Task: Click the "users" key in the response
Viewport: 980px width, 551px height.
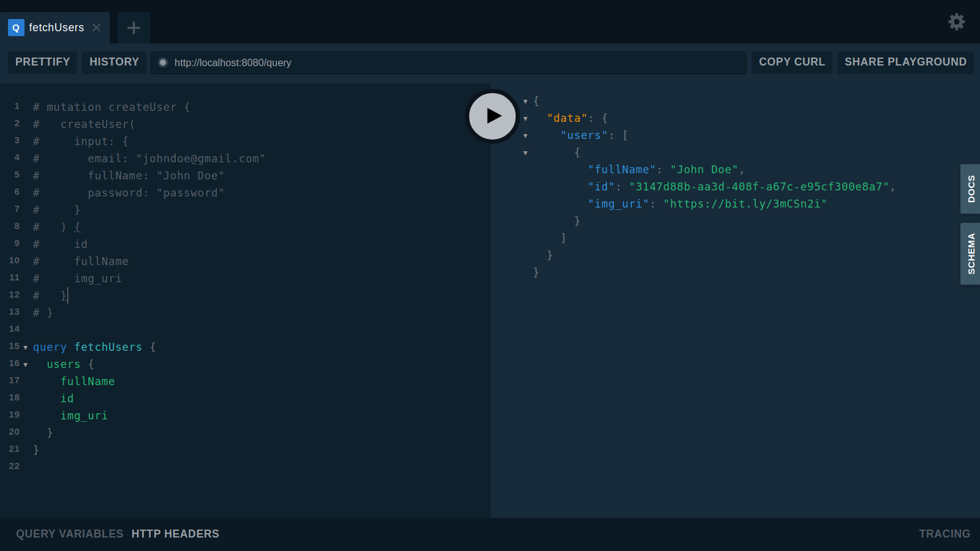Action: 584,135
